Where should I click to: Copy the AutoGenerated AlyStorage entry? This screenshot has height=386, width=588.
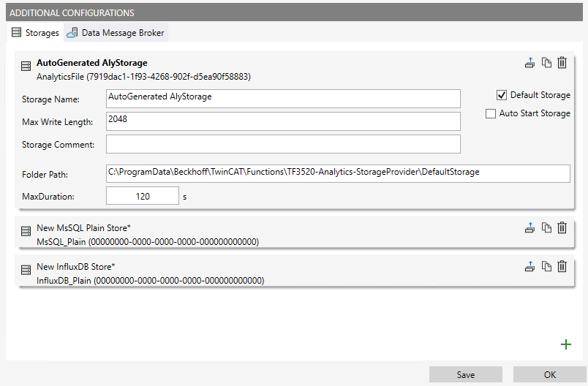[546, 63]
